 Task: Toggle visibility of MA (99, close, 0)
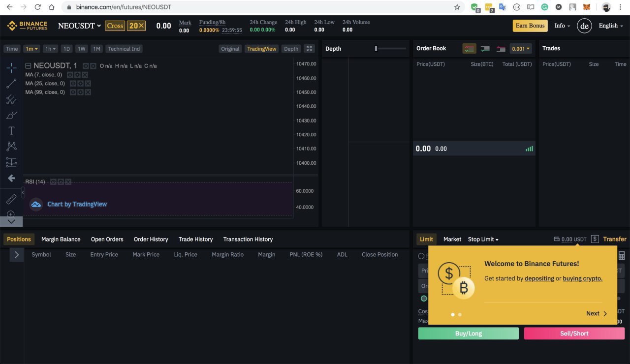[73, 92]
